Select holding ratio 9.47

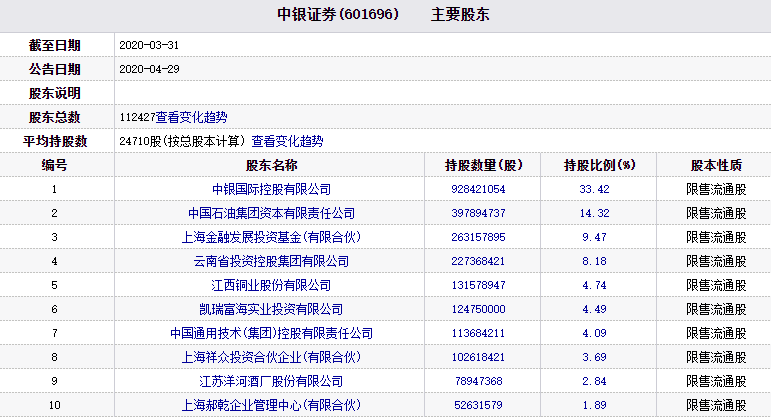(x=594, y=238)
